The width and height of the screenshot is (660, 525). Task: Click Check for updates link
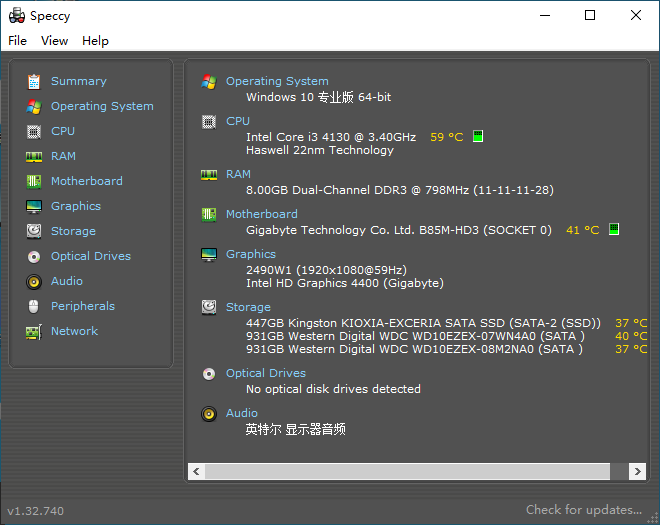pyautogui.click(x=584, y=510)
